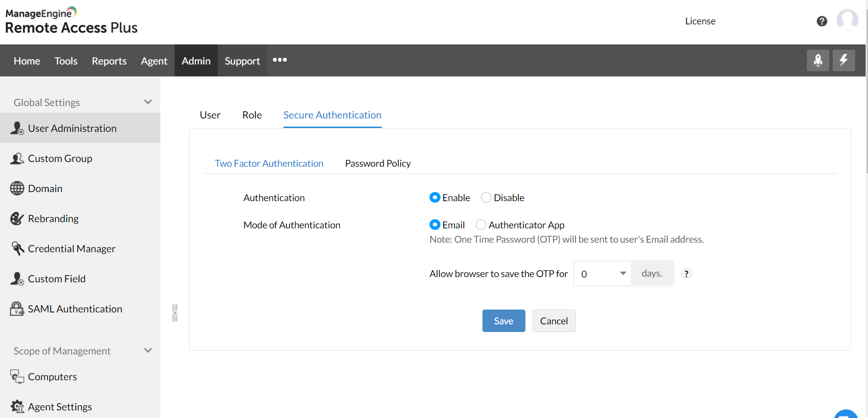This screenshot has height=418, width=868.
Task: Switch to the Password Policy tab
Action: pyautogui.click(x=377, y=163)
